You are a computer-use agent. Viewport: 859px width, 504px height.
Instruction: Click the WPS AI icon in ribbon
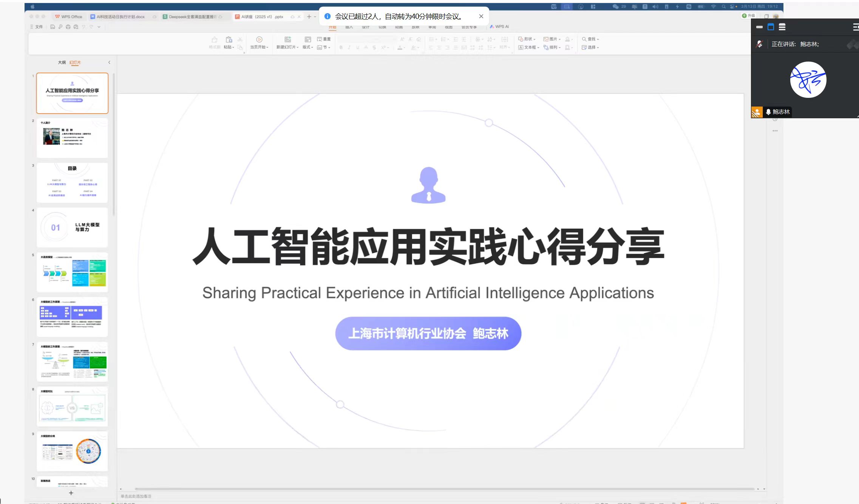[499, 27]
